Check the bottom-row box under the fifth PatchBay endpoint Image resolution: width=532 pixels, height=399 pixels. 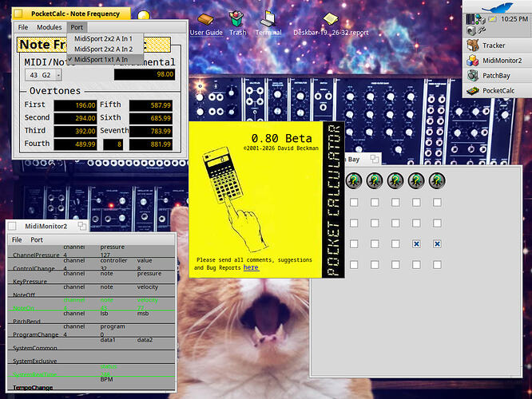click(x=437, y=264)
